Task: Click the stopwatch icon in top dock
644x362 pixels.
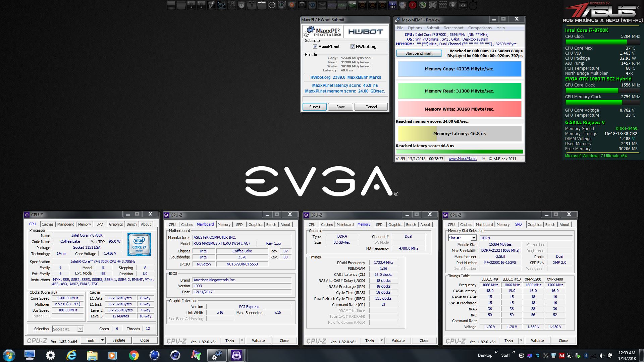Action: pos(473,5)
